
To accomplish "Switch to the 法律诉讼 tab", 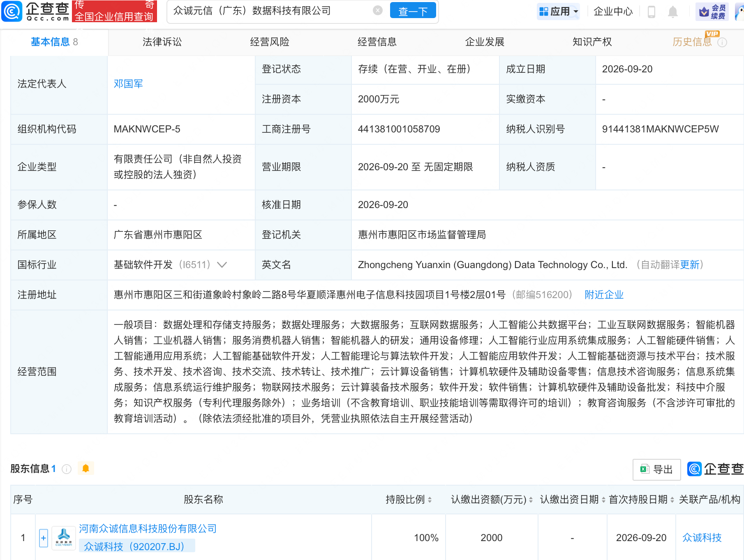I will coord(162,42).
